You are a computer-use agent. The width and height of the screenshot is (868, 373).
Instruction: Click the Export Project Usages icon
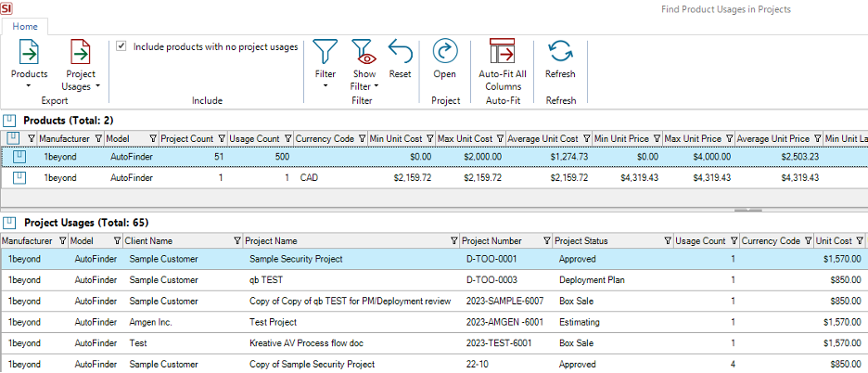(x=82, y=52)
